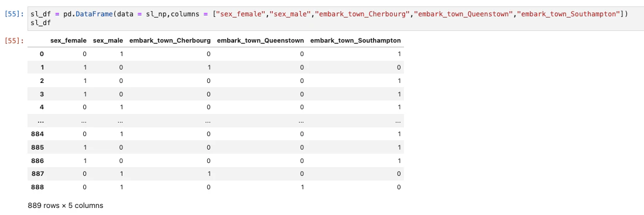Image resolution: width=644 pixels, height=215 pixels.
Task: Select the input prompt [55] label
Action: 15,15
